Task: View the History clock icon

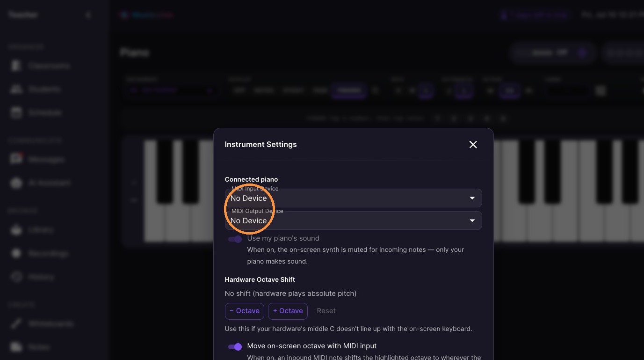Action: 16,277
